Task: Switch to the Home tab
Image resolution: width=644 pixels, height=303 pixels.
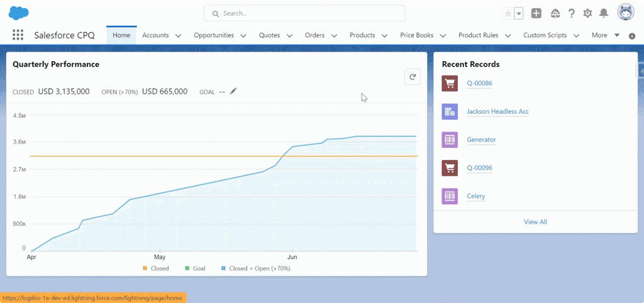Action: pos(121,35)
